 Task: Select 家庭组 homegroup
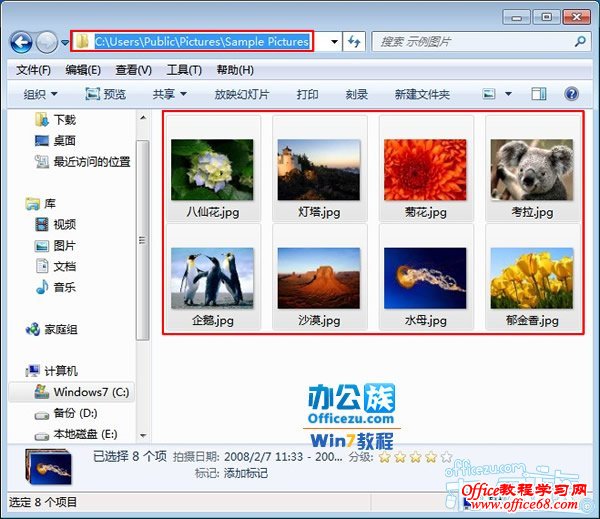[x=52, y=329]
